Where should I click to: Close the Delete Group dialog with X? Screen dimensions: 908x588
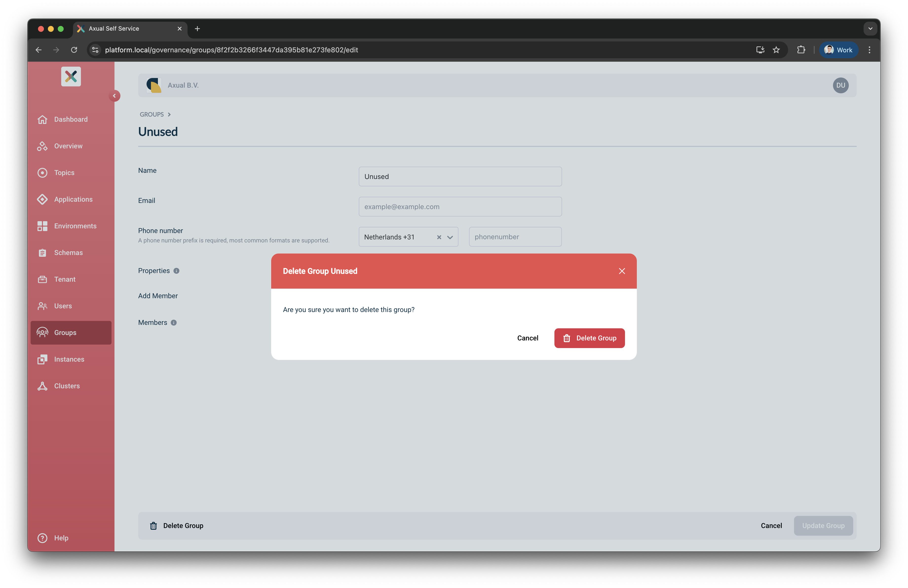click(x=622, y=271)
